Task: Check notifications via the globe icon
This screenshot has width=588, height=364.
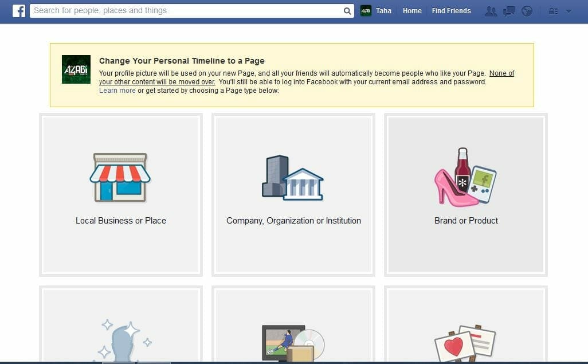Action: [527, 10]
